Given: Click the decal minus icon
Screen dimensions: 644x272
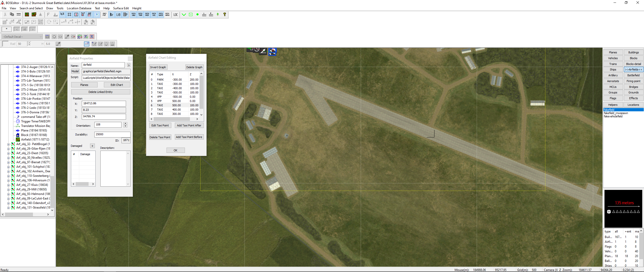Looking at the screenshot, I should tap(60, 37).
